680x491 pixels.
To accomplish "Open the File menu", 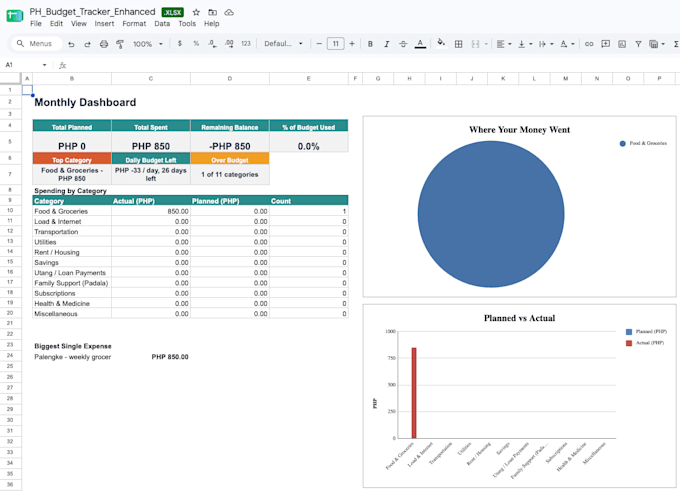I will (x=36, y=23).
